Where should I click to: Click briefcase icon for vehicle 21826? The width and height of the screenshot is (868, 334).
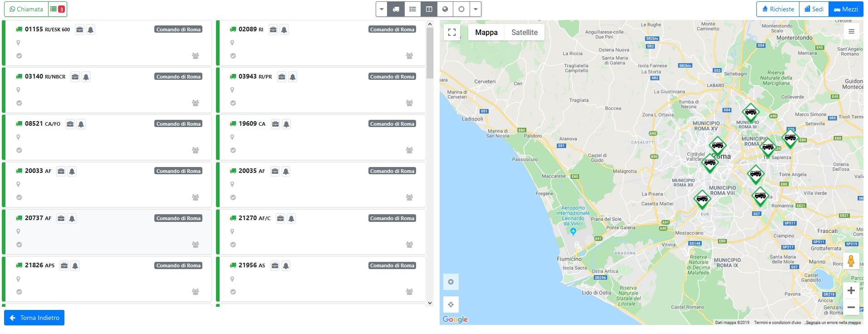pyautogui.click(x=64, y=265)
